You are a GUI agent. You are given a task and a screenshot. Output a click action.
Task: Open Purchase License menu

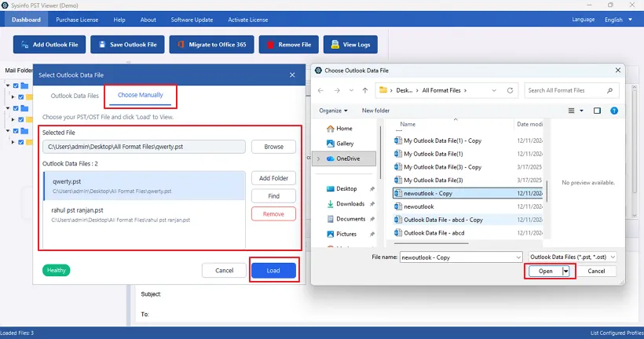(77, 20)
